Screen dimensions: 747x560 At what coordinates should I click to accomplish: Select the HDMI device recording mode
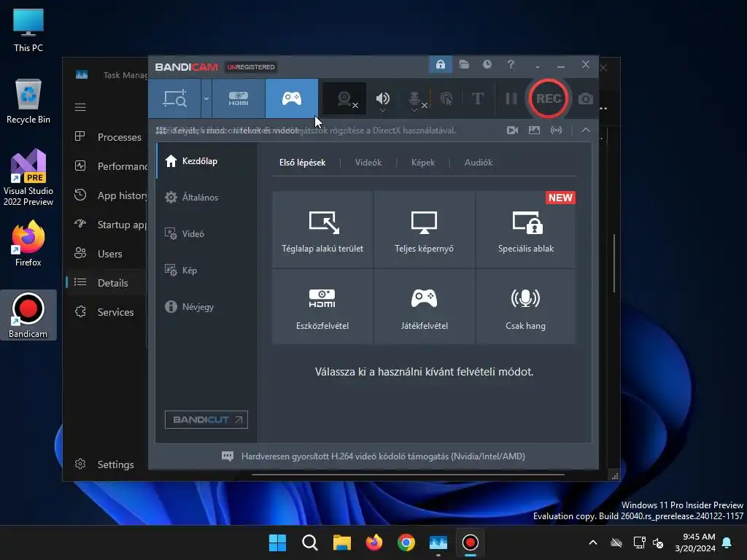pyautogui.click(x=239, y=98)
